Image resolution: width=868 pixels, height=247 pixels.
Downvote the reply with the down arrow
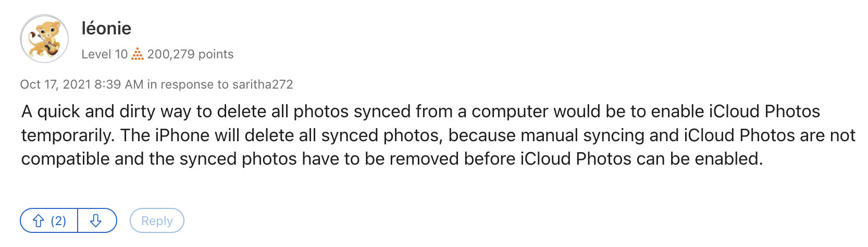96,221
